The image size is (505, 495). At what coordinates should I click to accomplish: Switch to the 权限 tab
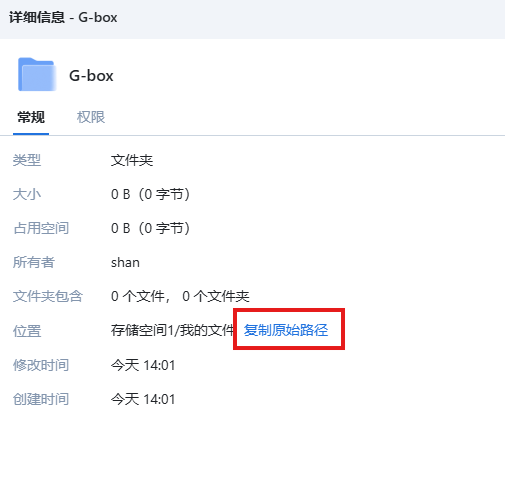tap(91, 117)
